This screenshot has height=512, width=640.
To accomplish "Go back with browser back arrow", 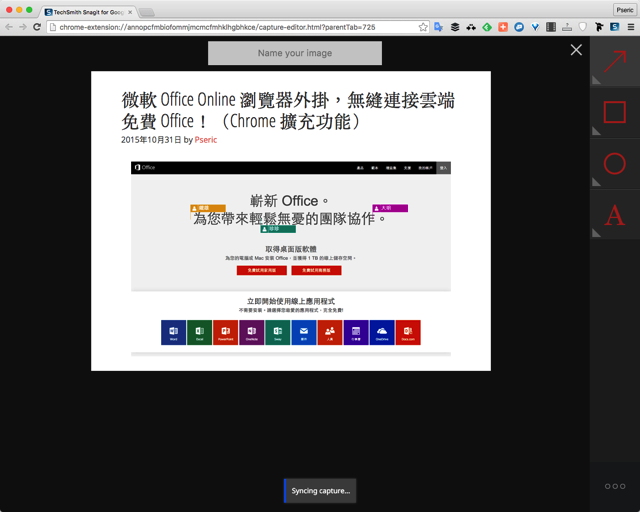I will 9,27.
